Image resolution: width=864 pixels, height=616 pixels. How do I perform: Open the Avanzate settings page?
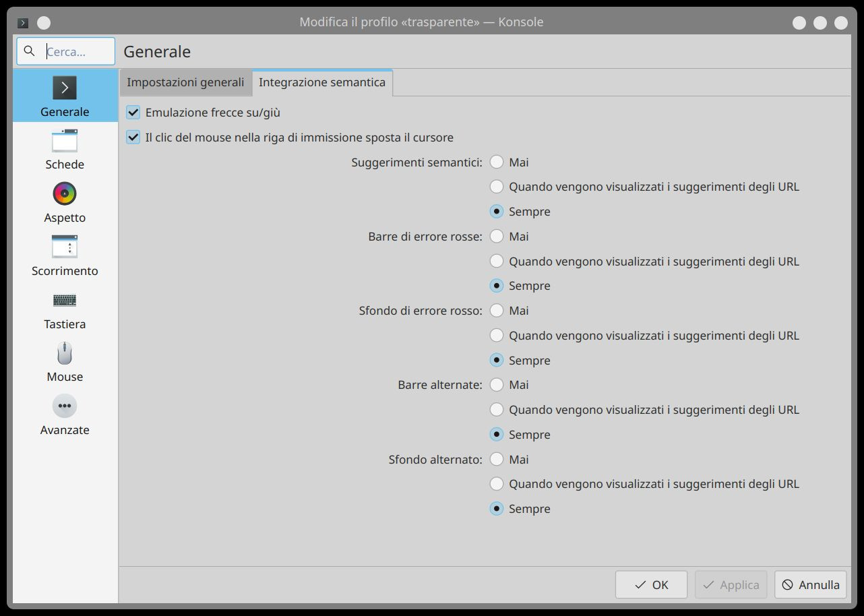(x=65, y=415)
